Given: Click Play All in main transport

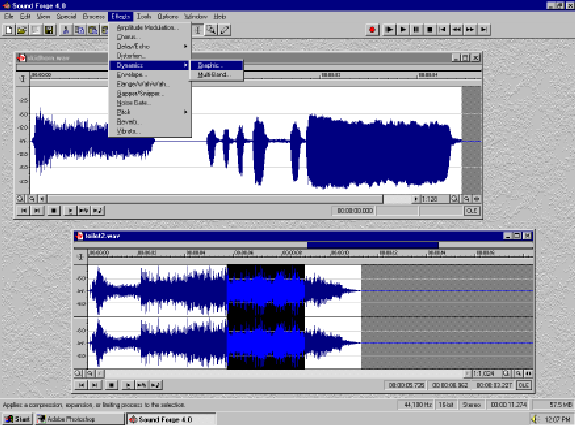Looking at the screenshot, I should [x=389, y=29].
